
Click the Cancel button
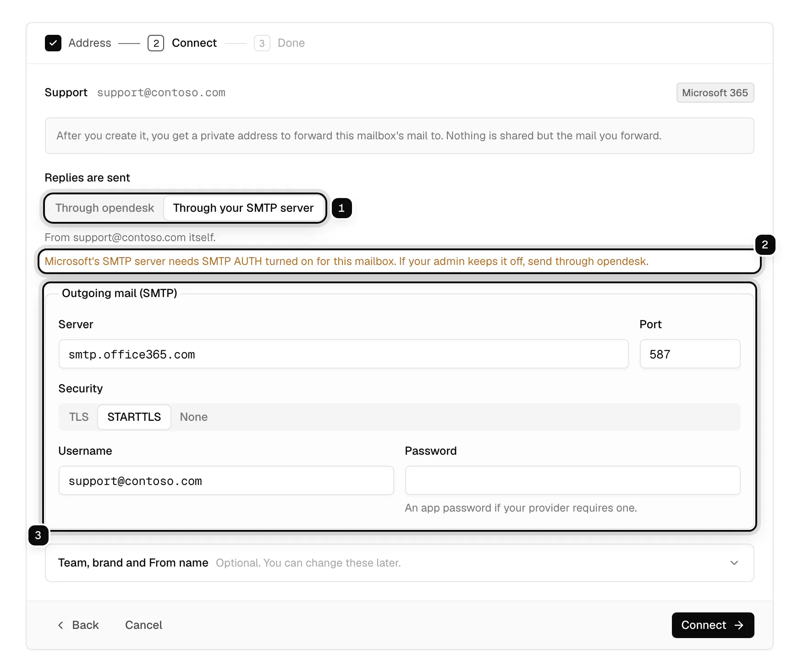[144, 625]
